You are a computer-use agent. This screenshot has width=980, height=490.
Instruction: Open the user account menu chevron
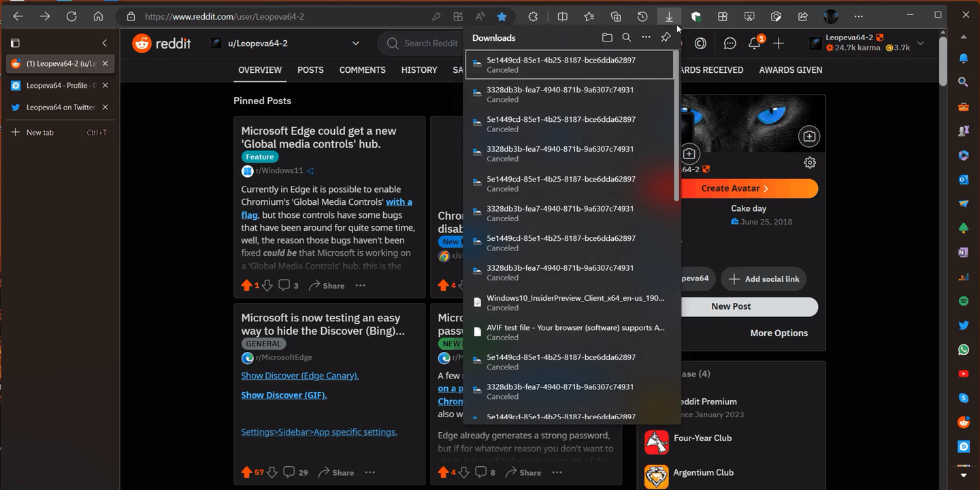[x=921, y=44]
